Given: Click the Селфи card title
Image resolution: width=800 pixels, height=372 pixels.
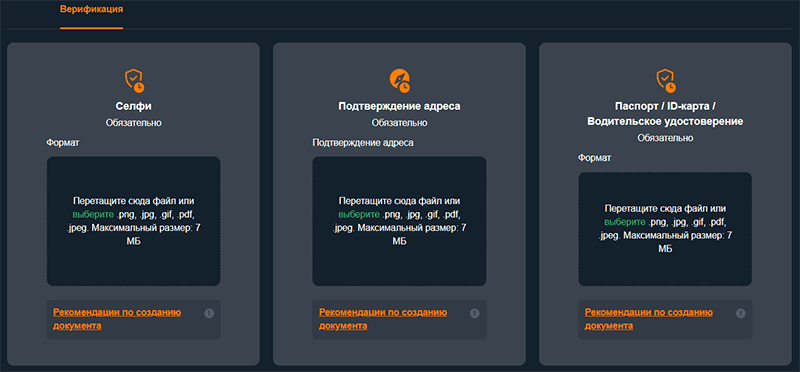Looking at the screenshot, I should click(134, 107).
